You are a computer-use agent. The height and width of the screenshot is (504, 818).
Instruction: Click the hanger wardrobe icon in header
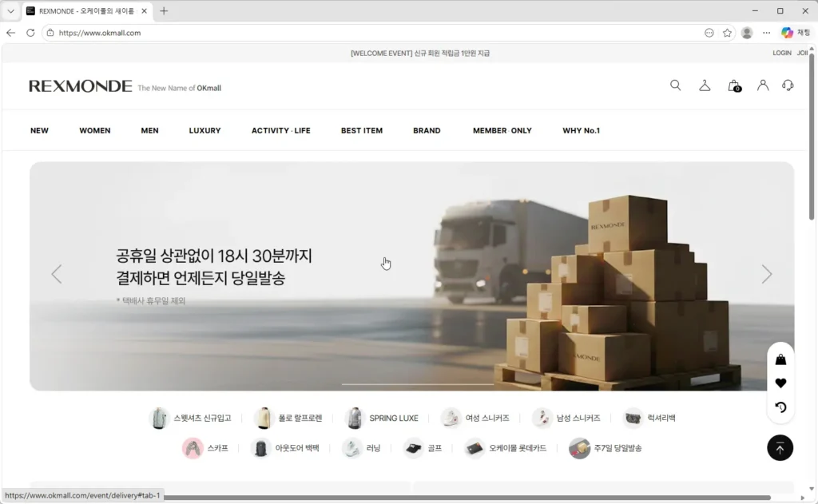[705, 85]
